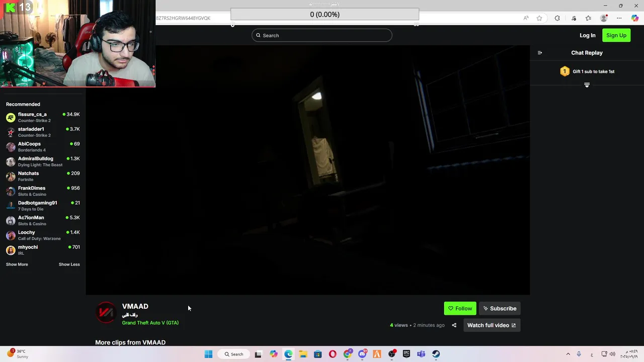Screen dimensions: 644x362
Task: Click the Kick site search field
Action: pyautogui.click(x=322, y=35)
